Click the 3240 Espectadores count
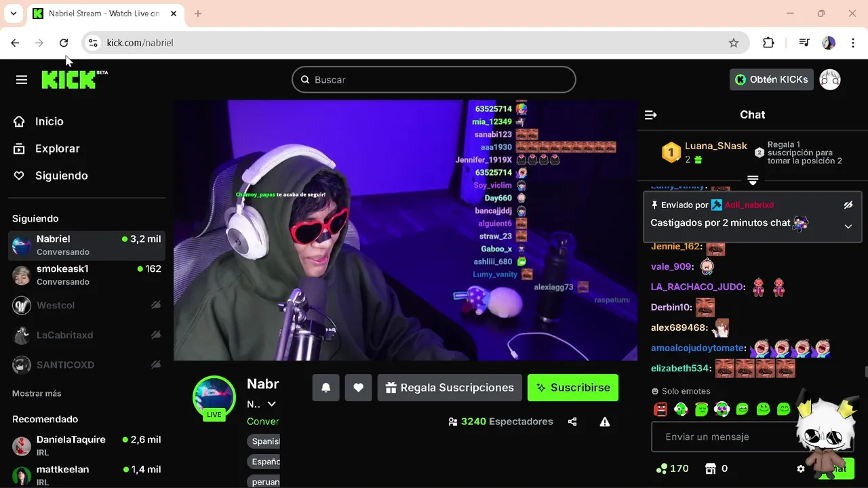This screenshot has width=868, height=488. click(501, 422)
